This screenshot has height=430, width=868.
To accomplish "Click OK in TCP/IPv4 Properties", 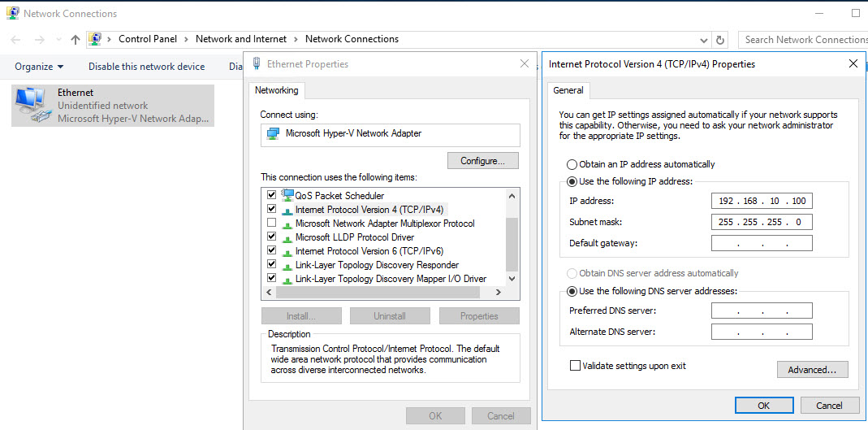I will pyautogui.click(x=764, y=406).
